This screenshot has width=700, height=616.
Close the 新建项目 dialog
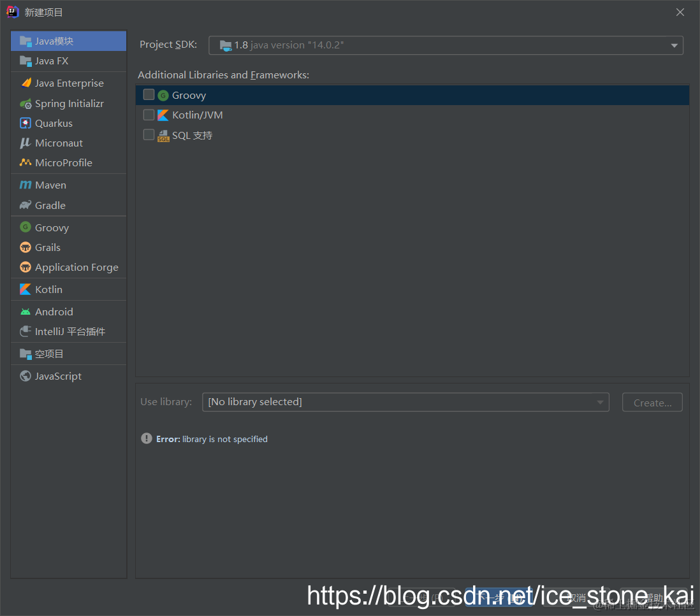[680, 12]
